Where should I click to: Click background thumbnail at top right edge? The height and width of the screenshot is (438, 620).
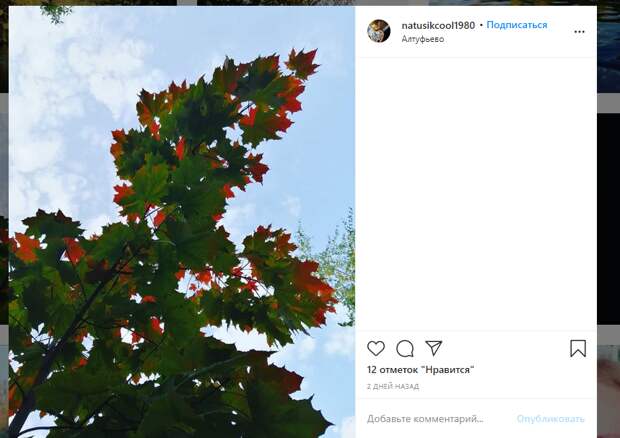pyautogui.click(x=609, y=49)
